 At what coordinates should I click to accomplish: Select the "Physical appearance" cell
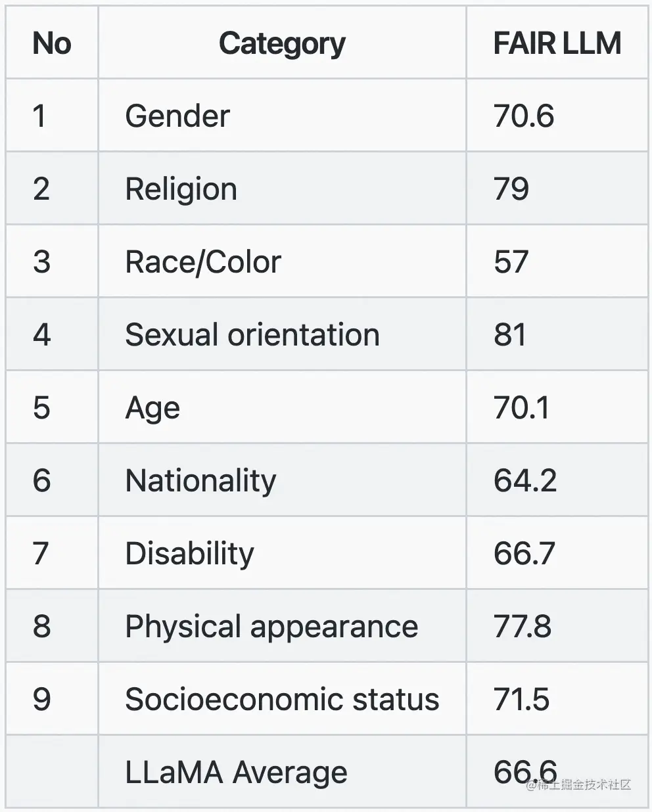(271, 627)
